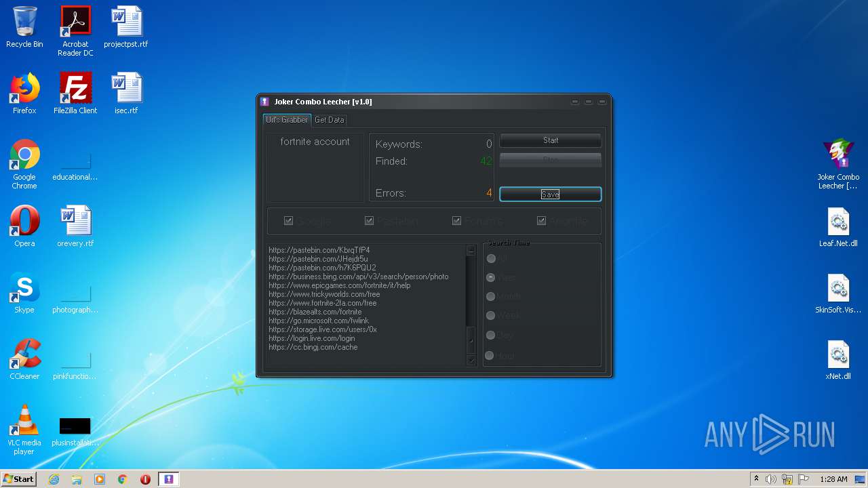
Task: Open Internet Explorer from taskbar
Action: click(x=54, y=479)
